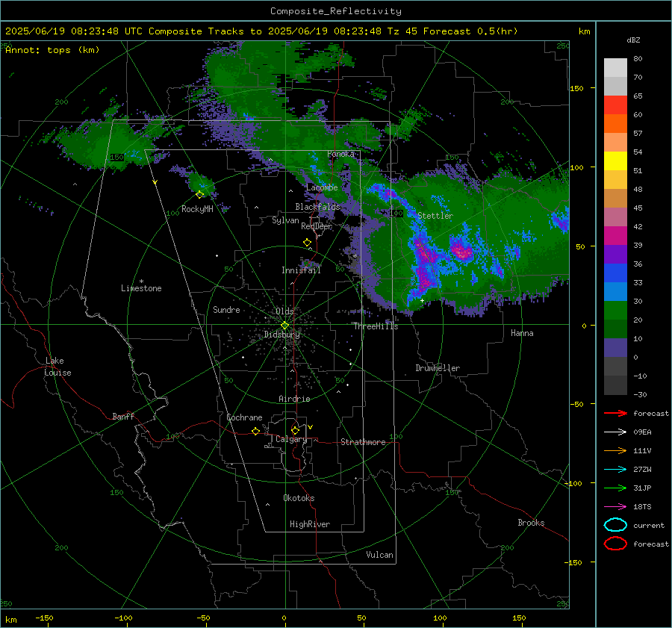Click the magenta 18TS arrow icon
672x628 pixels.
pos(615,507)
